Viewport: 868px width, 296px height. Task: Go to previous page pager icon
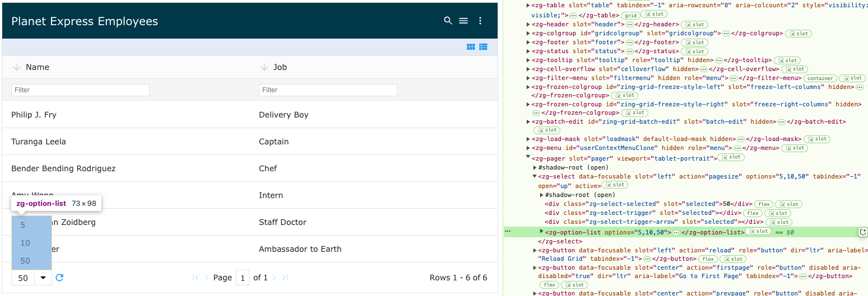207,278
